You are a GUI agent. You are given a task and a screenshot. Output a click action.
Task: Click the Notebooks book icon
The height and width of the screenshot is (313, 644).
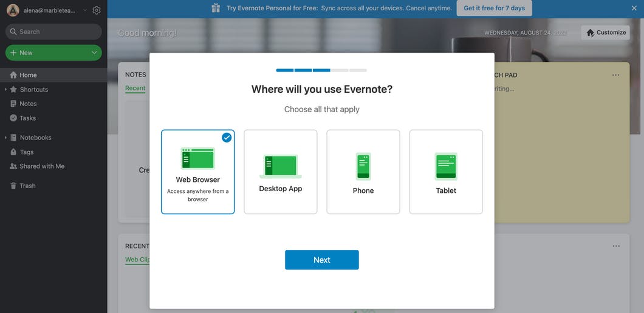[13, 138]
